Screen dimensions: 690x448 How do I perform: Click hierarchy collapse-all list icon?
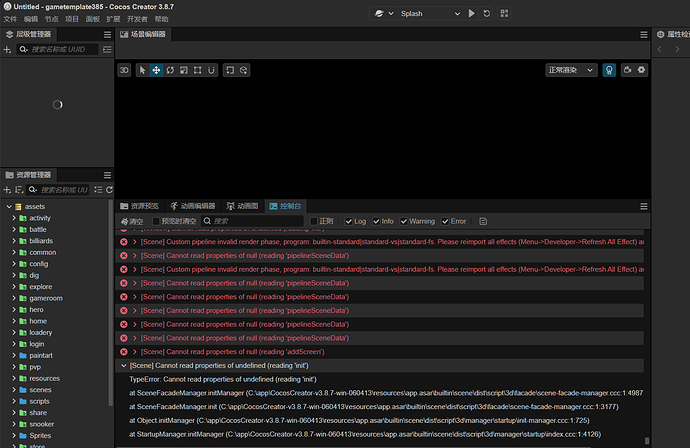point(107,49)
